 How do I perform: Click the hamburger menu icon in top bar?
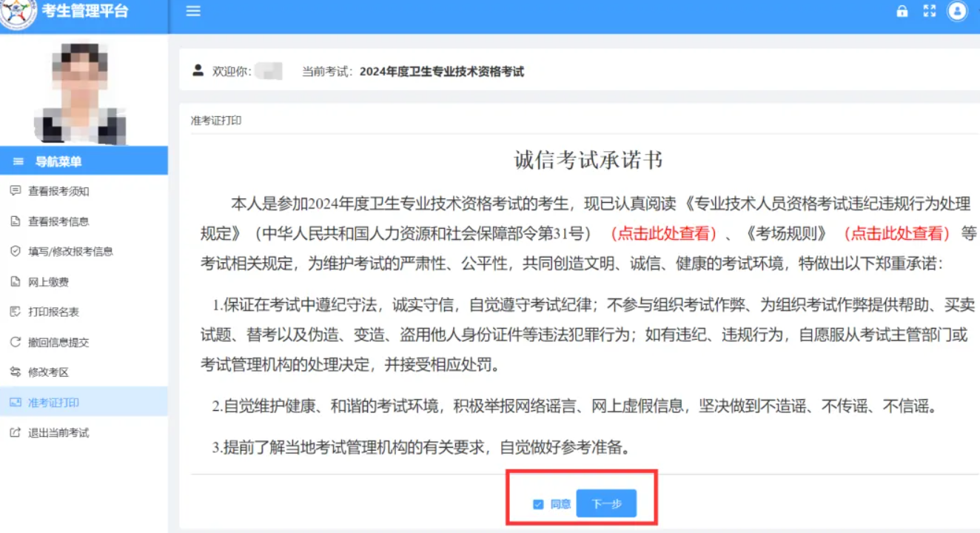click(193, 11)
